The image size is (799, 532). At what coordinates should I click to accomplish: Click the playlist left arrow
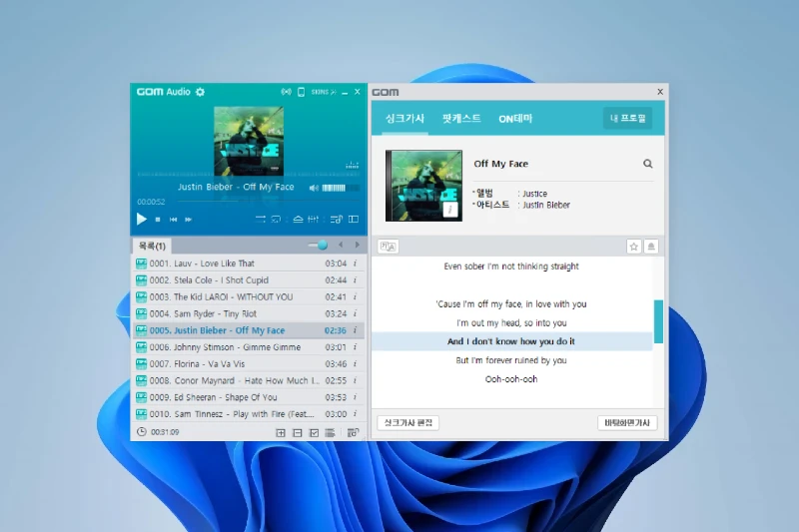tap(341, 245)
